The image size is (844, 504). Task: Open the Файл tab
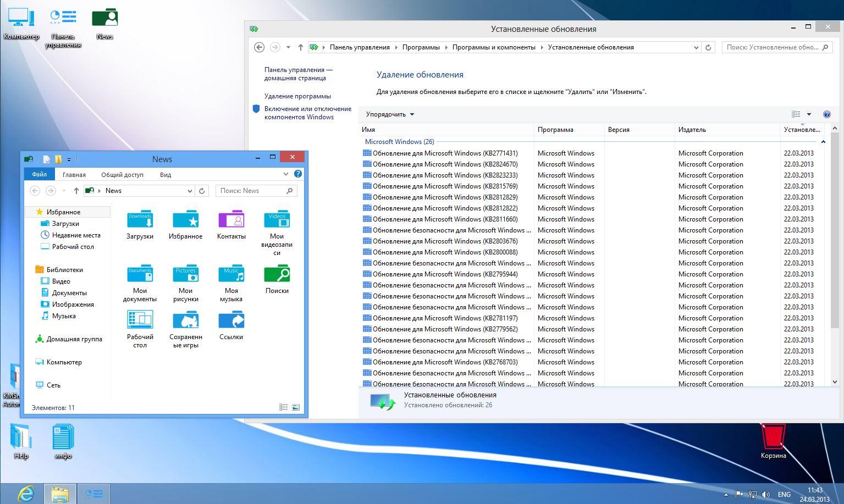click(x=39, y=175)
